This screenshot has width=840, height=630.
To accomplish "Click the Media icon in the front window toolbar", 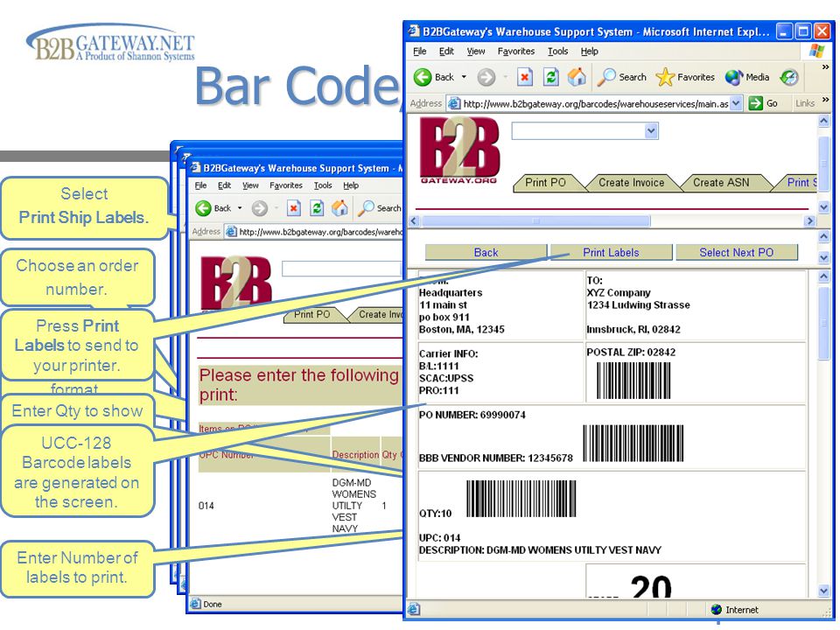I will coord(734,77).
